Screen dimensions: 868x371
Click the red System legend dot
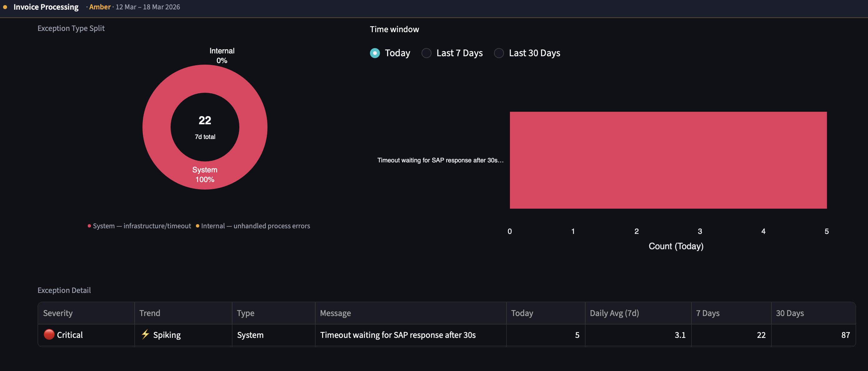pos(89,225)
